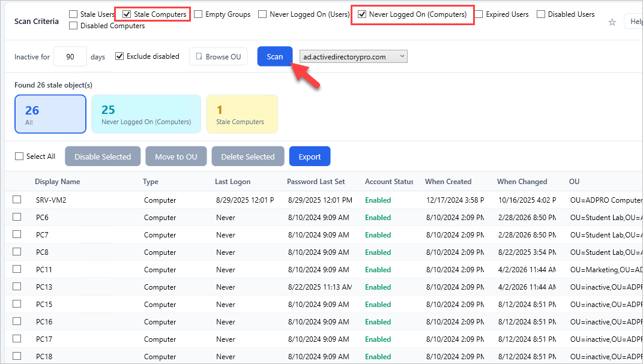The height and width of the screenshot is (364, 643).
Task: Filter by the Stale Computers card
Action: pyautogui.click(x=242, y=114)
